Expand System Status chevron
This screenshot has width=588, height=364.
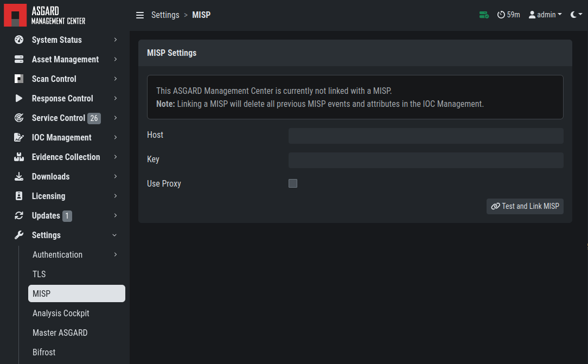pyautogui.click(x=115, y=40)
